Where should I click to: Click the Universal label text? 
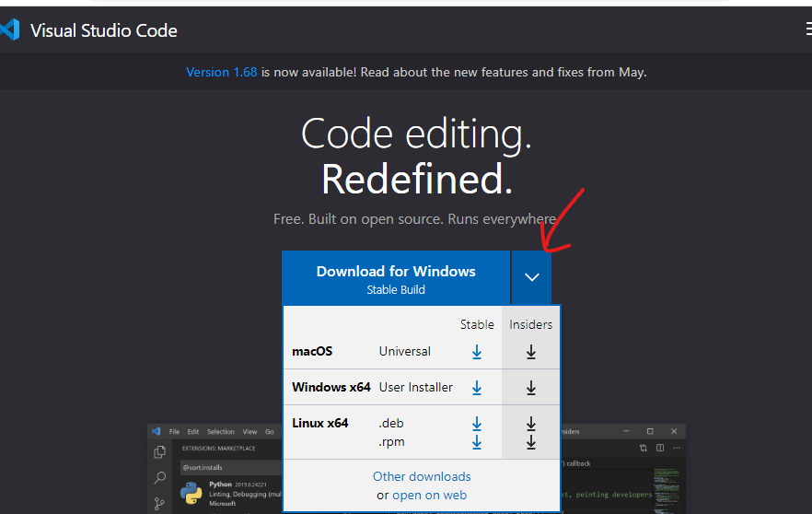404,351
